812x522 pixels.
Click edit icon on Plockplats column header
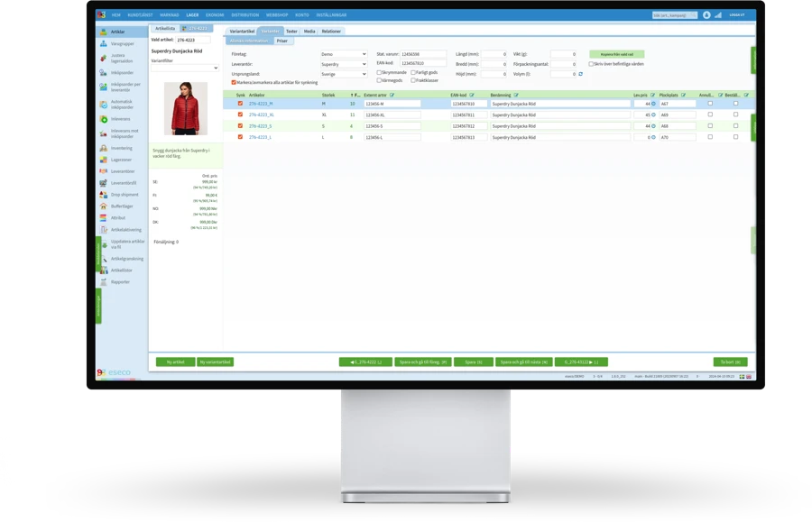coord(685,95)
